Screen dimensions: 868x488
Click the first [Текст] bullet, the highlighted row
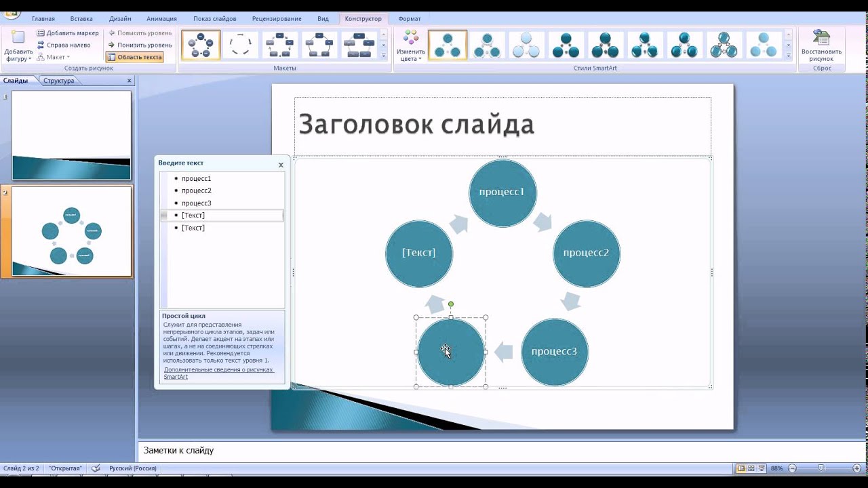[222, 216]
